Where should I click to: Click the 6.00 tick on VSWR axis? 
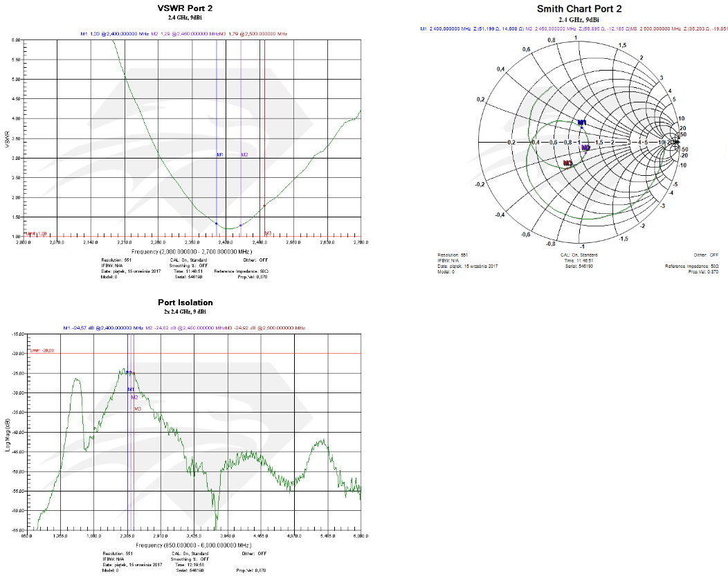(x=16, y=40)
